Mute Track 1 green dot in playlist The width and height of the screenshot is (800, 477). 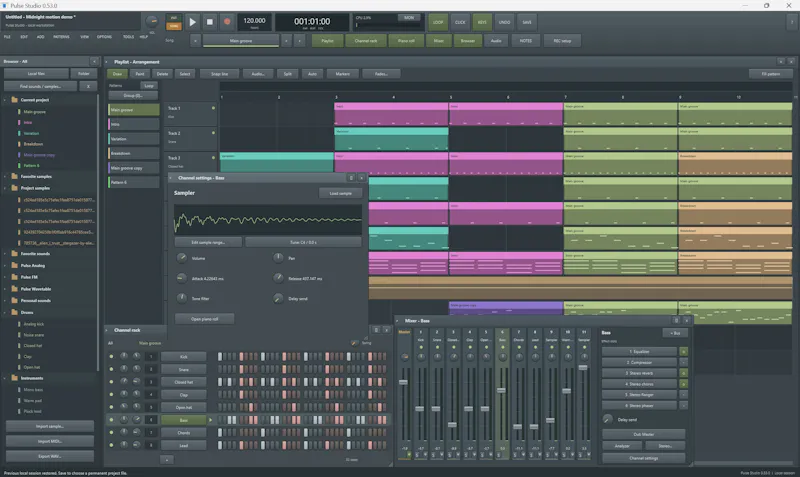(213, 108)
